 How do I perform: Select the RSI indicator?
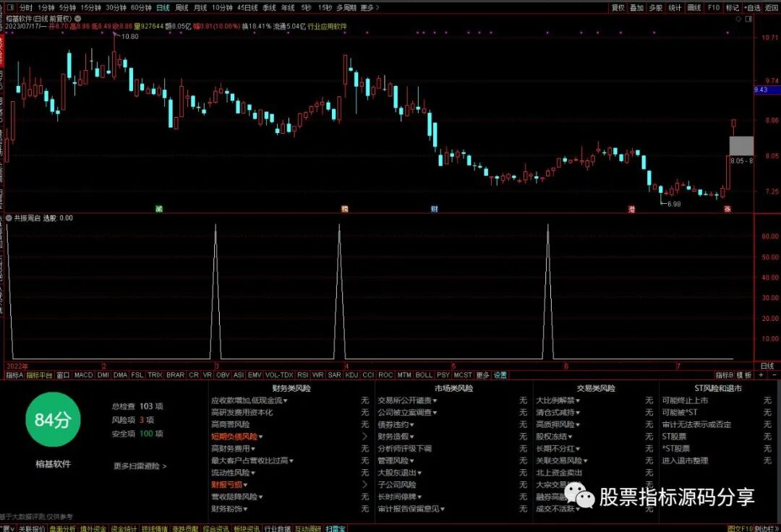tap(303, 374)
